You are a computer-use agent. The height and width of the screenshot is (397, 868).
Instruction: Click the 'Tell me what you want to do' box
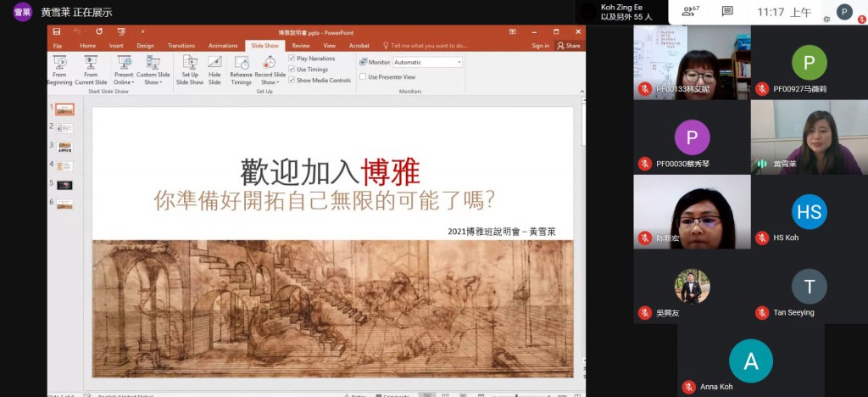425,46
